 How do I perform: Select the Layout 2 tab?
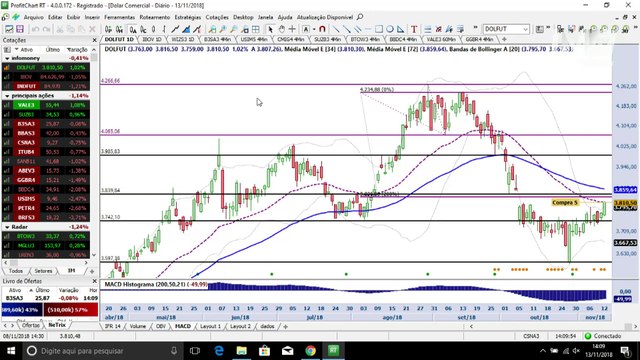click(x=240, y=326)
